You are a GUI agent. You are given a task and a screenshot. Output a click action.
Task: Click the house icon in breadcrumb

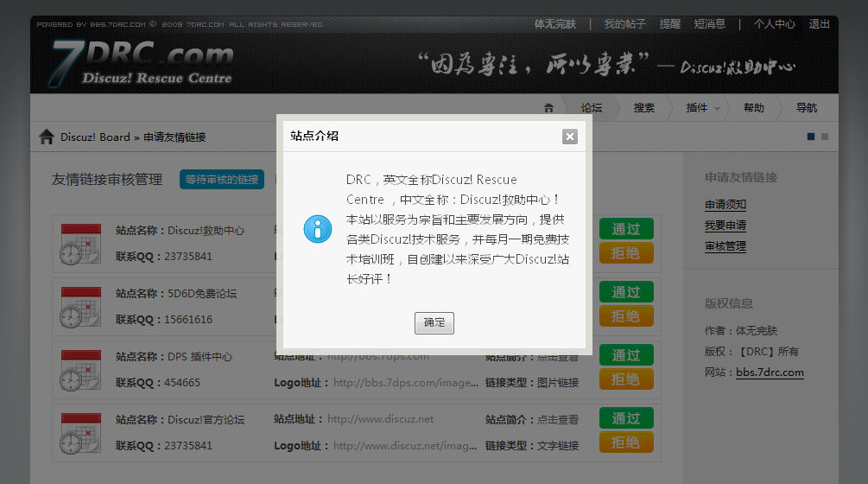click(x=47, y=137)
